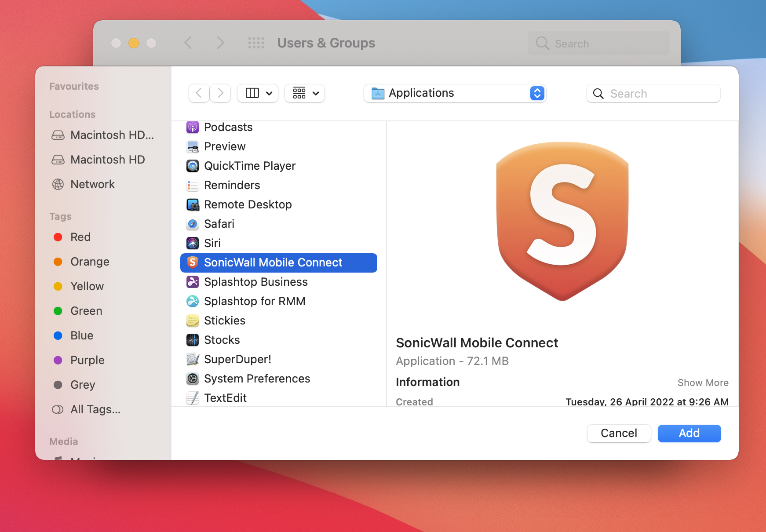Image resolution: width=766 pixels, height=532 pixels.
Task: Select the Podcasts app icon
Action: [x=193, y=128]
